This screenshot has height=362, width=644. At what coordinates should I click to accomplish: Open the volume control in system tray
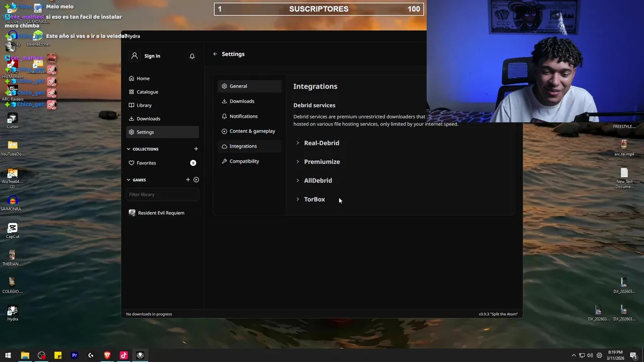[x=590, y=355]
